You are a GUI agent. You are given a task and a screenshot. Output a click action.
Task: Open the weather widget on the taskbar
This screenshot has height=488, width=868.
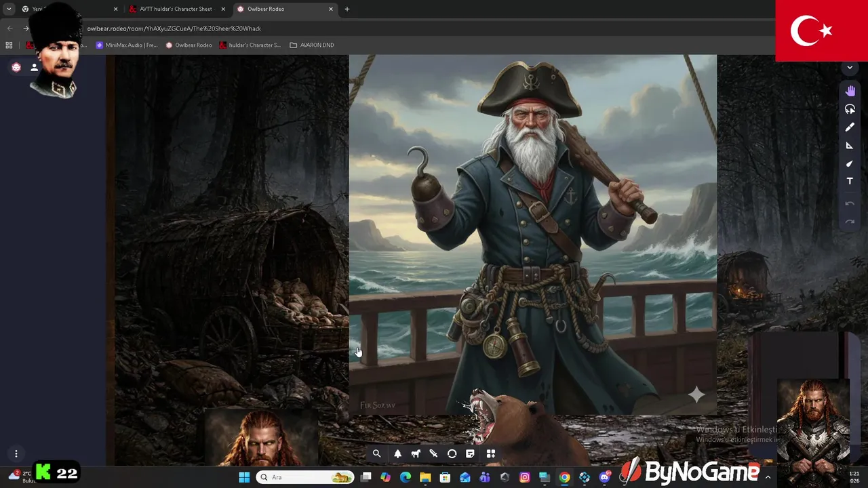(20, 476)
